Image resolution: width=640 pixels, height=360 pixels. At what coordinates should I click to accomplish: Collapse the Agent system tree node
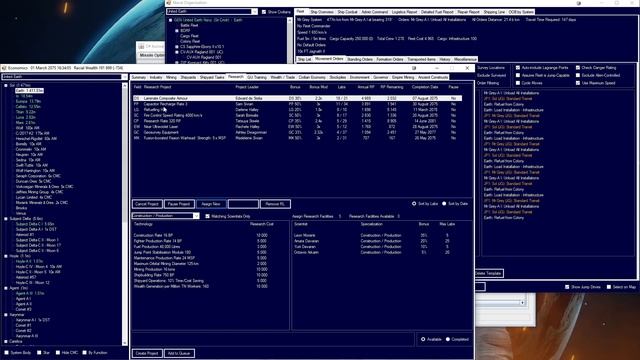(6, 288)
